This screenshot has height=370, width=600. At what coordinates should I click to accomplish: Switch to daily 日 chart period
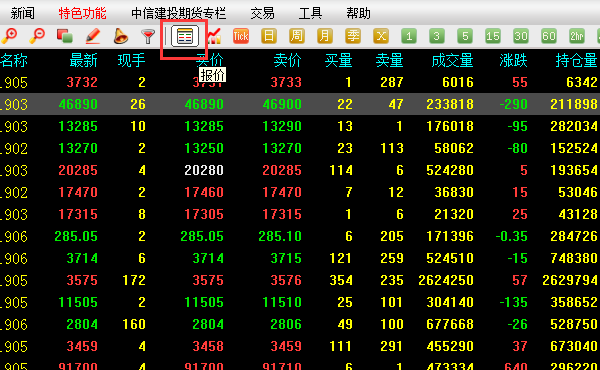pos(269,36)
